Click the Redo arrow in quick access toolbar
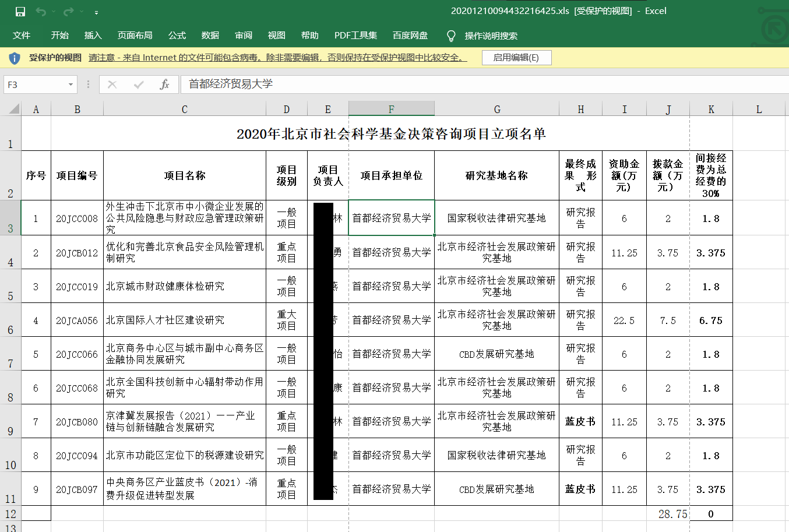Screen dimensions: 789x532 pyautogui.click(x=68, y=12)
